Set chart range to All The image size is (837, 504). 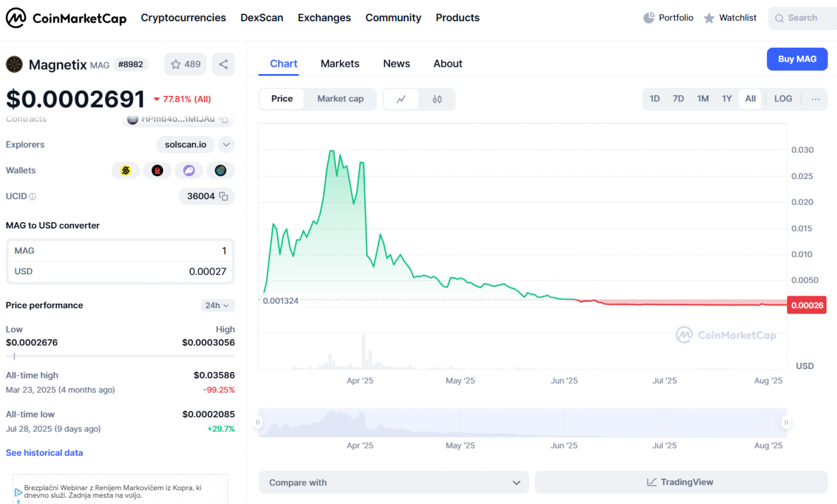[750, 99]
